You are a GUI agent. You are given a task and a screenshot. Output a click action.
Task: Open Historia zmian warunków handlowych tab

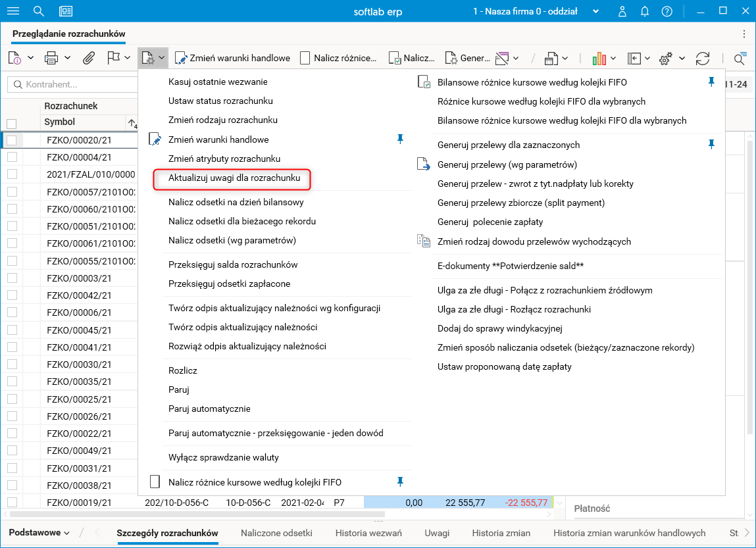[629, 533]
